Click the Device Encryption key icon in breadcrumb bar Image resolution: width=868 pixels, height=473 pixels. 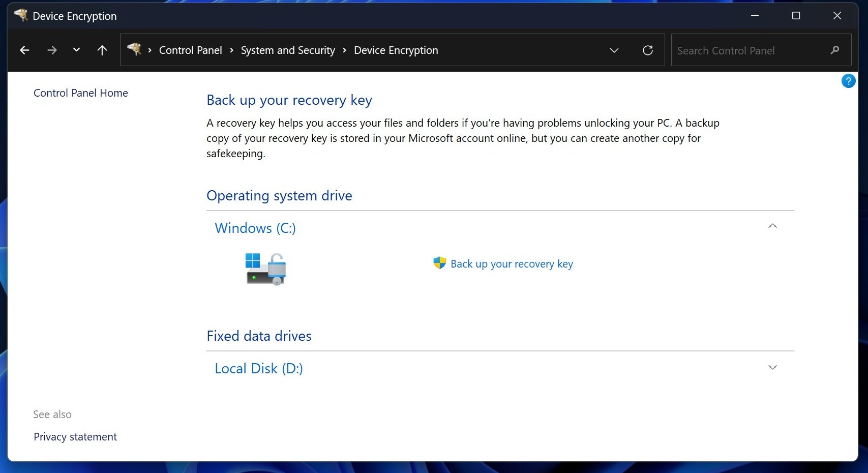click(134, 50)
